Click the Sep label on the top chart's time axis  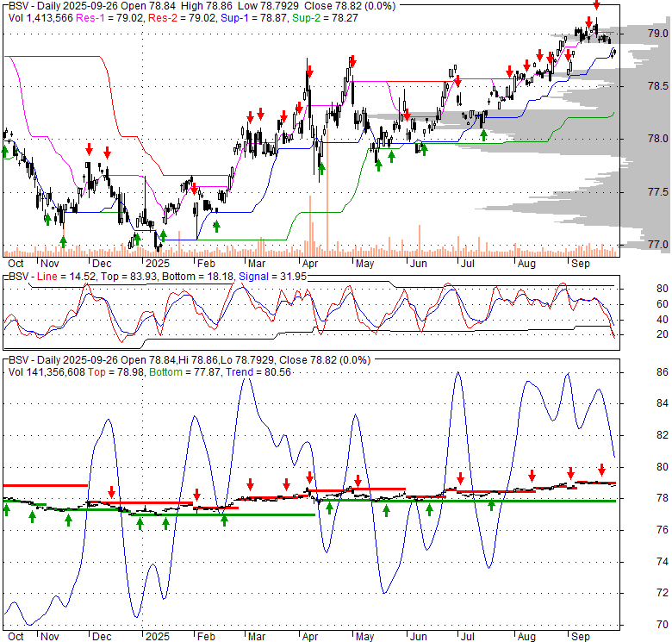coord(581,264)
